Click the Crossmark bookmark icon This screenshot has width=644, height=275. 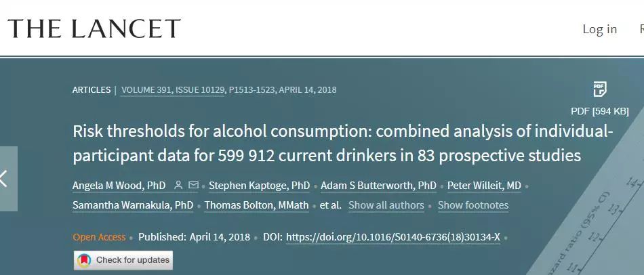point(84,260)
